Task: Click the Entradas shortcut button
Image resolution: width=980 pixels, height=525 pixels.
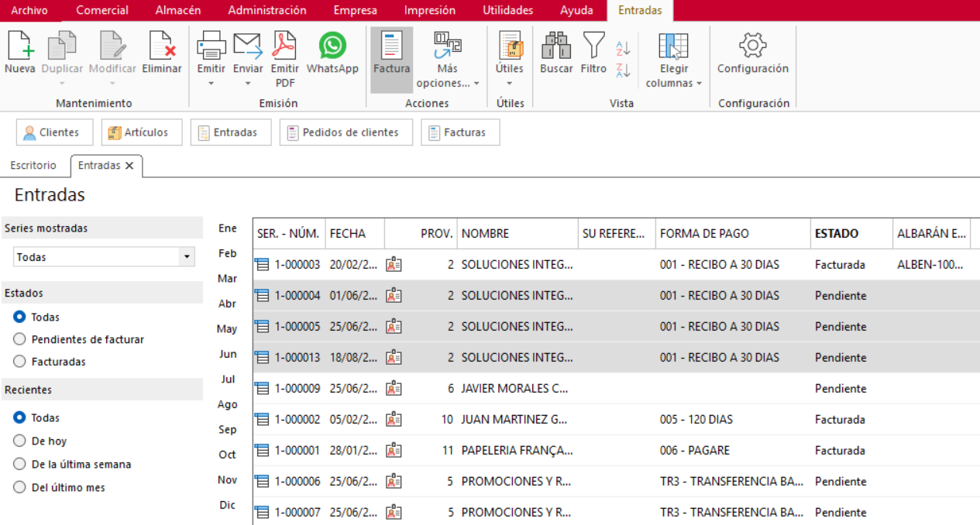Action: 230,132
